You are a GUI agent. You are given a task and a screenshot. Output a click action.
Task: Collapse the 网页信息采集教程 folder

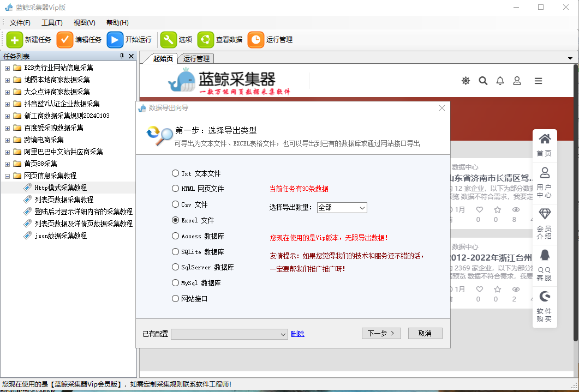click(8, 176)
